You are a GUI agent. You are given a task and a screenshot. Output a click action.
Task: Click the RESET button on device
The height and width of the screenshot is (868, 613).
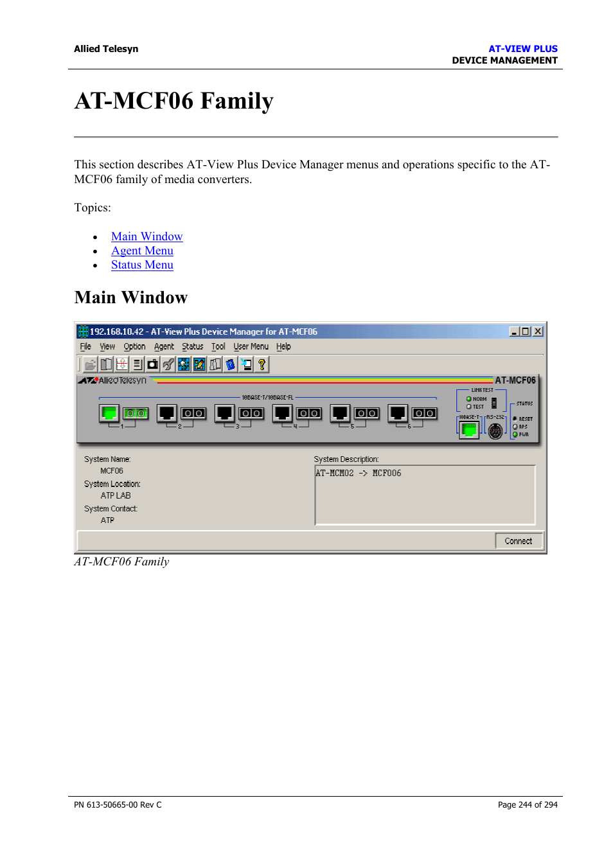(x=515, y=419)
